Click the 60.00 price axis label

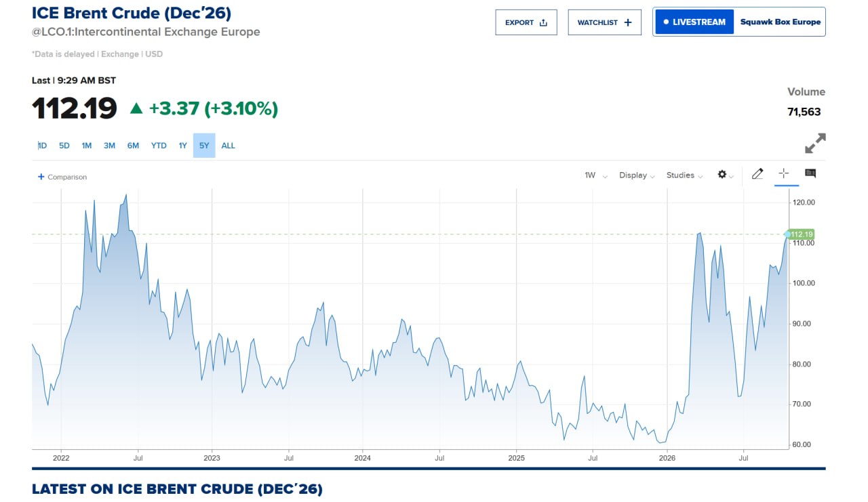tap(803, 444)
